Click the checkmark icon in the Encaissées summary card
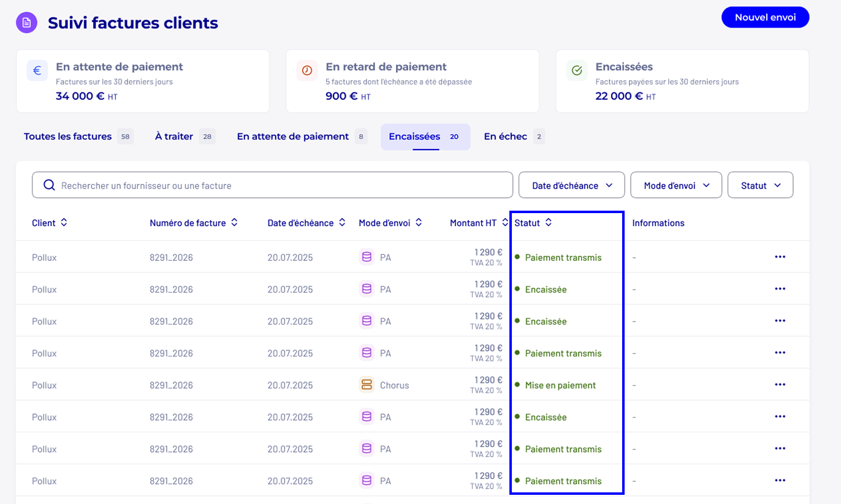The image size is (841, 504). (x=577, y=70)
